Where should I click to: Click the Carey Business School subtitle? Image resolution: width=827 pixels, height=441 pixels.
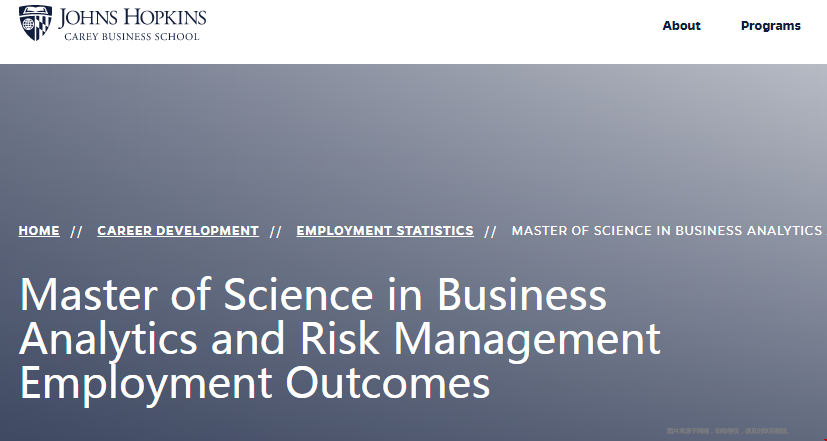click(132, 37)
